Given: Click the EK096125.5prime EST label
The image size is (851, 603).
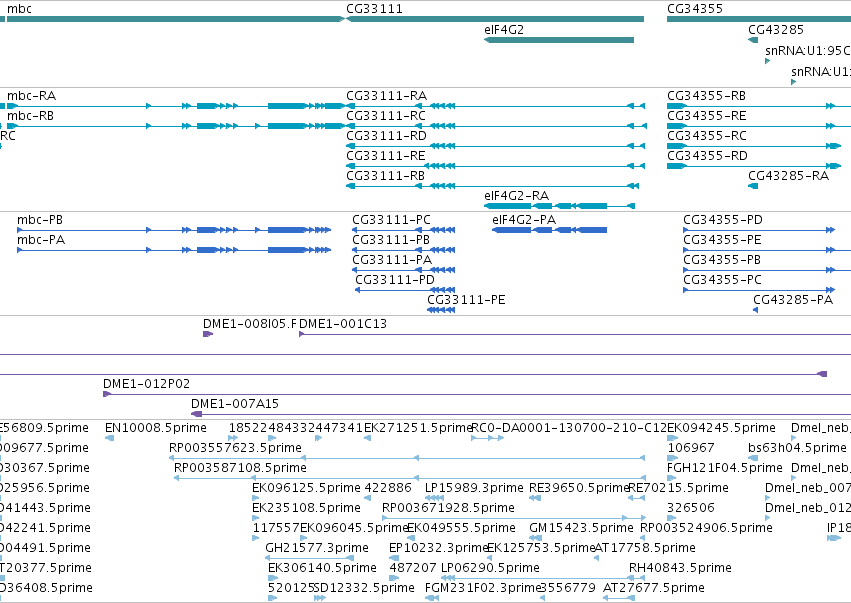Looking at the screenshot, I should coord(306,488).
